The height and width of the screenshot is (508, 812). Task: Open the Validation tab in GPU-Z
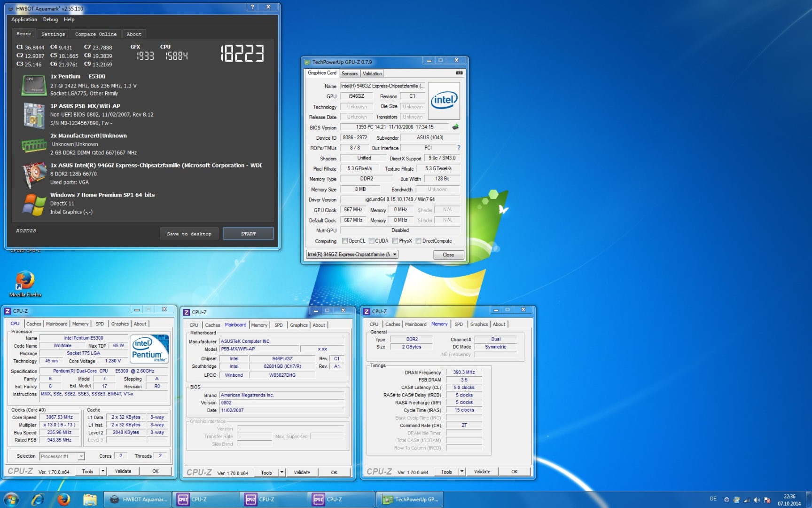(x=372, y=73)
